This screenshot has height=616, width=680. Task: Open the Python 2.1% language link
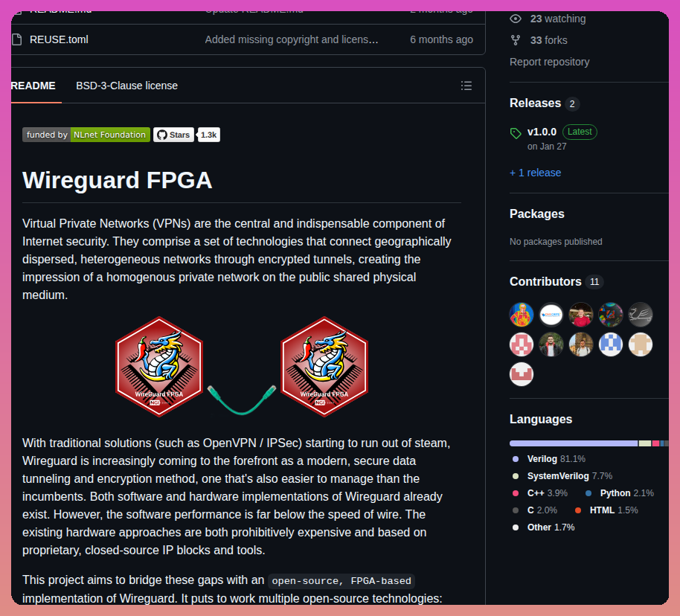[619, 493]
